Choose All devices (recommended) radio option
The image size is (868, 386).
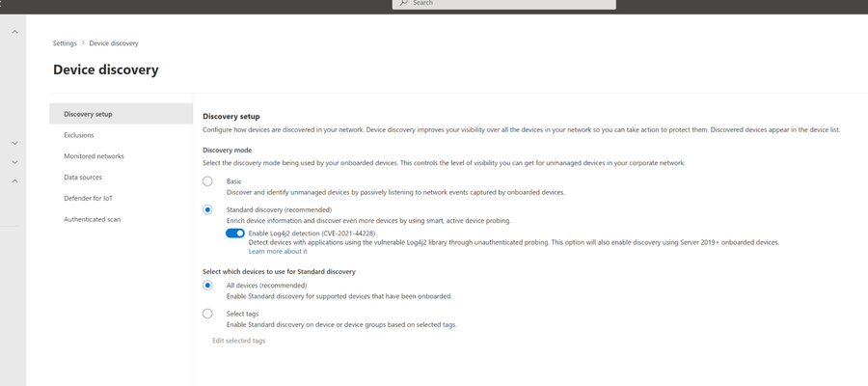[207, 286]
